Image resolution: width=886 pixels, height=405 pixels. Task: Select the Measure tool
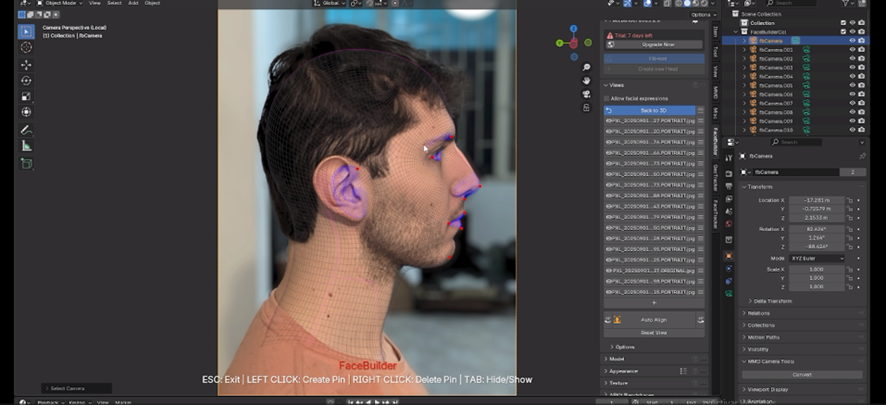26,146
